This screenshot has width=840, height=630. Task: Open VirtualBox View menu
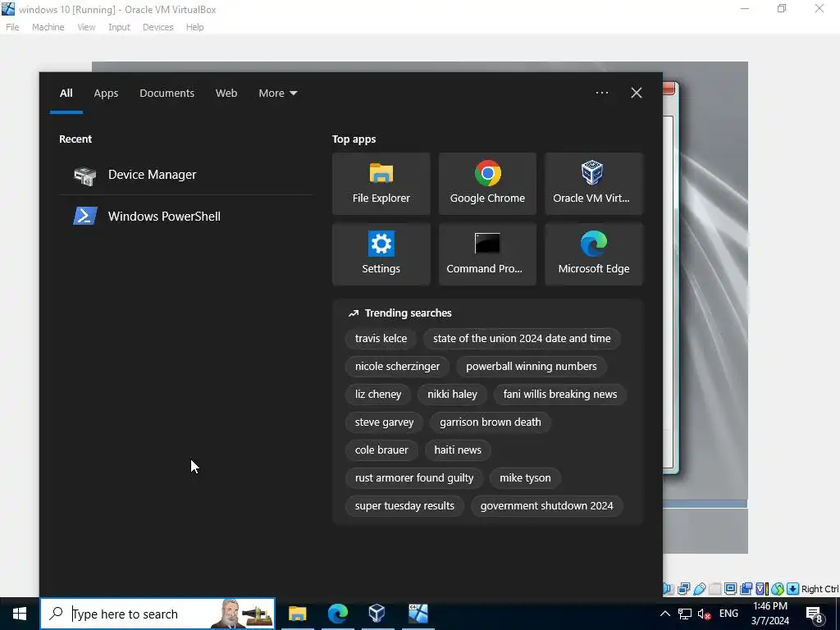click(x=86, y=27)
